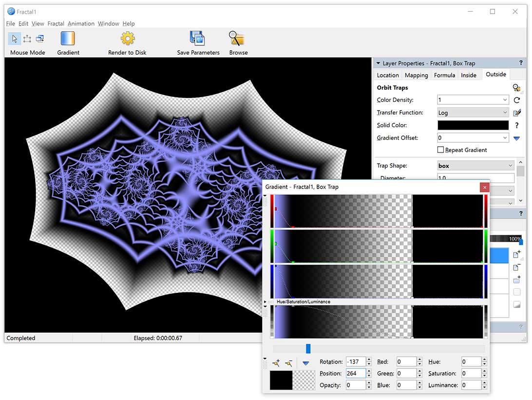Click the Red value field
Image resolution: width=532 pixels, height=400 pixels.
click(x=406, y=362)
